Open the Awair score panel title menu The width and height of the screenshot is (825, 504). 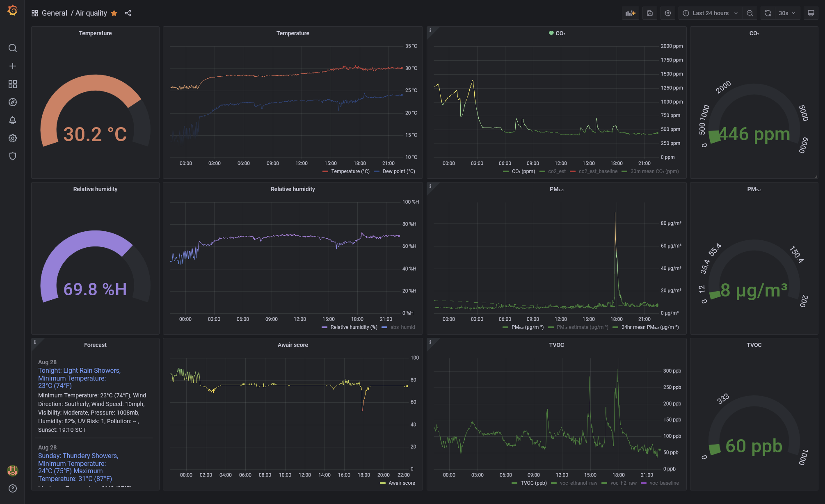[x=293, y=345]
